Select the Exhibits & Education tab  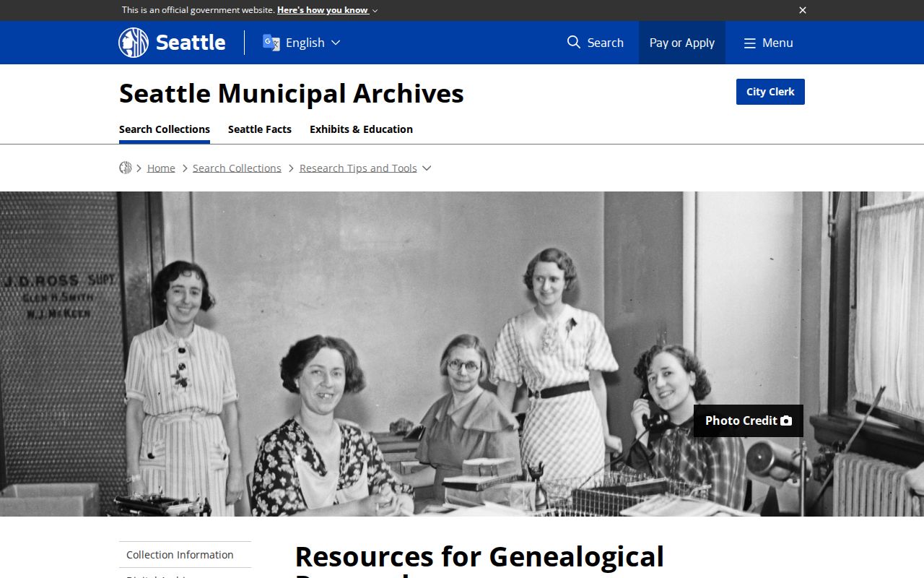[361, 129]
